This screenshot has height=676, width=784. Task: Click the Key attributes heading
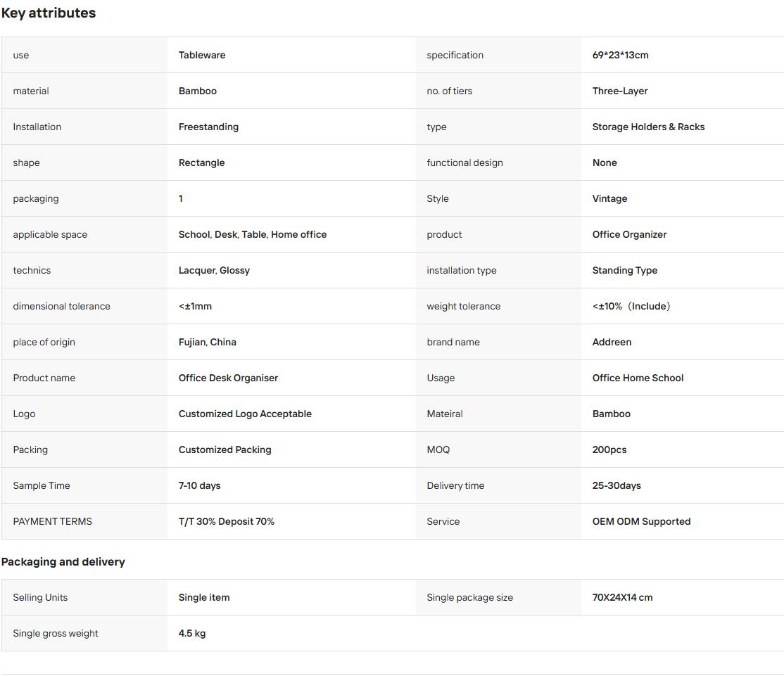click(49, 13)
